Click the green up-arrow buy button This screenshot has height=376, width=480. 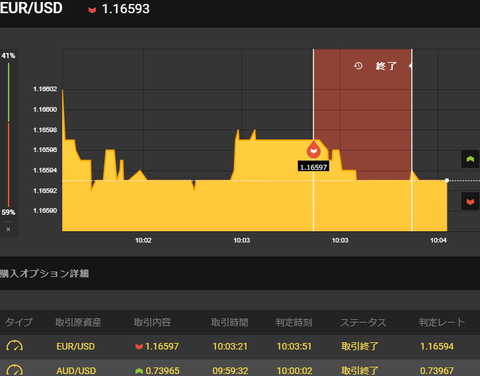470,159
